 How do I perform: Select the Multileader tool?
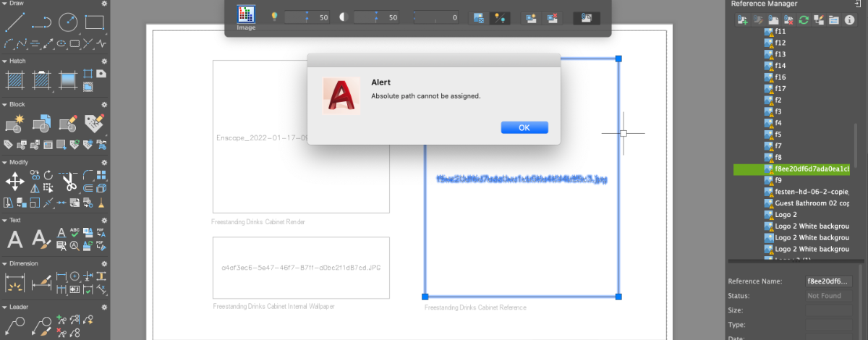pos(15,326)
